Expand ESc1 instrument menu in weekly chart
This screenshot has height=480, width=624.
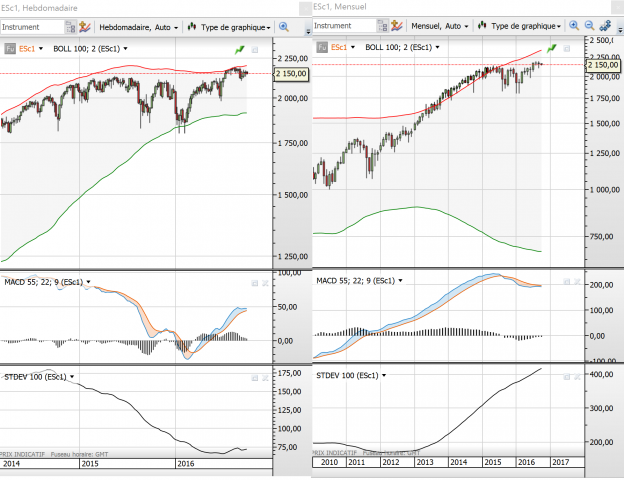tap(41, 49)
